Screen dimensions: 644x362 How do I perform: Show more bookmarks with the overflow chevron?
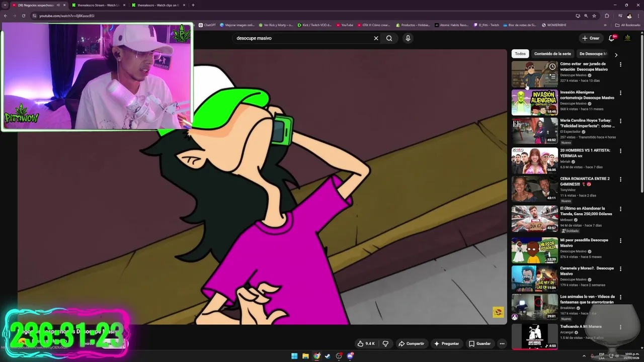[605, 25]
